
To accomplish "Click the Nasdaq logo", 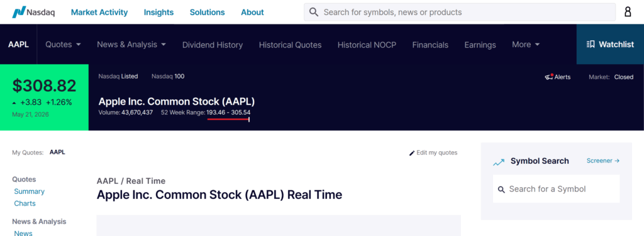I will tap(33, 13).
